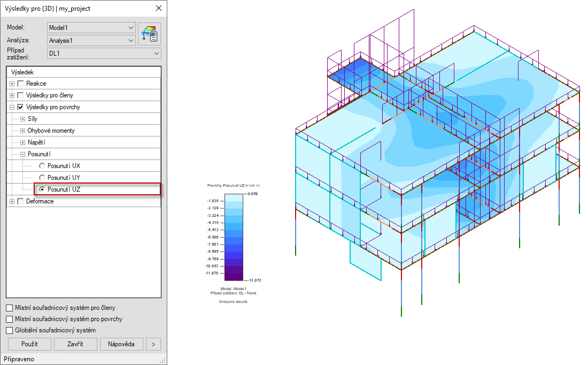Enable Globální souřadnicový systém checkbox
This screenshot has height=365, width=588.
[x=10, y=330]
